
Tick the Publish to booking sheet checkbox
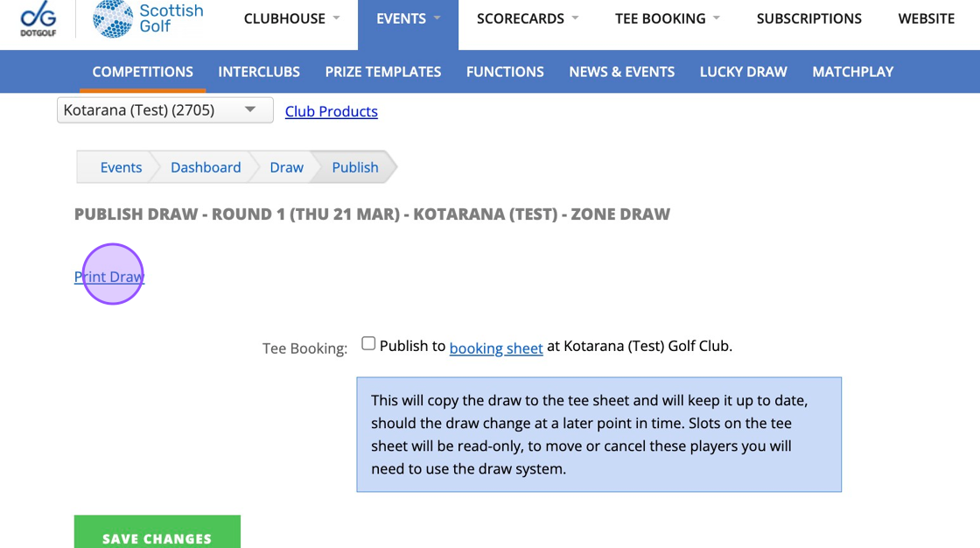click(368, 343)
